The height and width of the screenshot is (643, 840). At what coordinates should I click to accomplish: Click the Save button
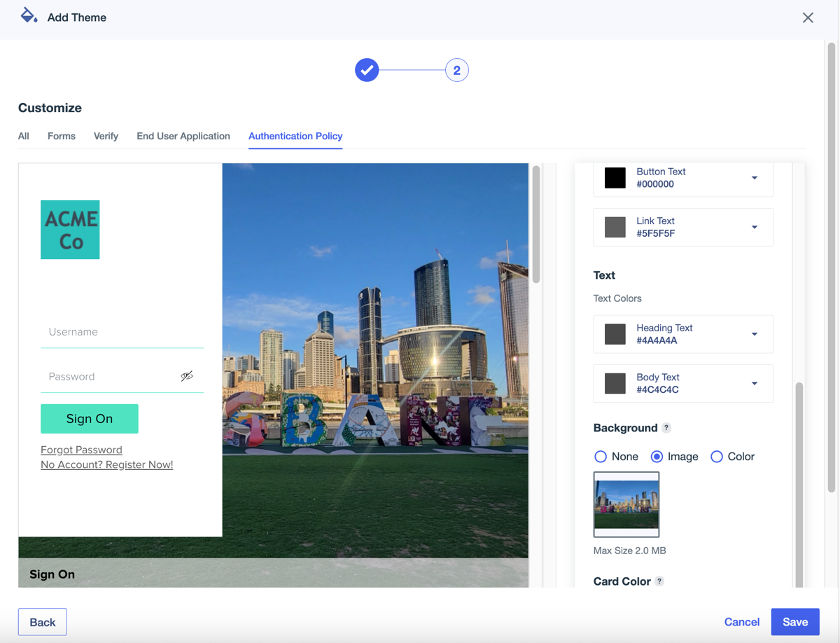click(795, 622)
